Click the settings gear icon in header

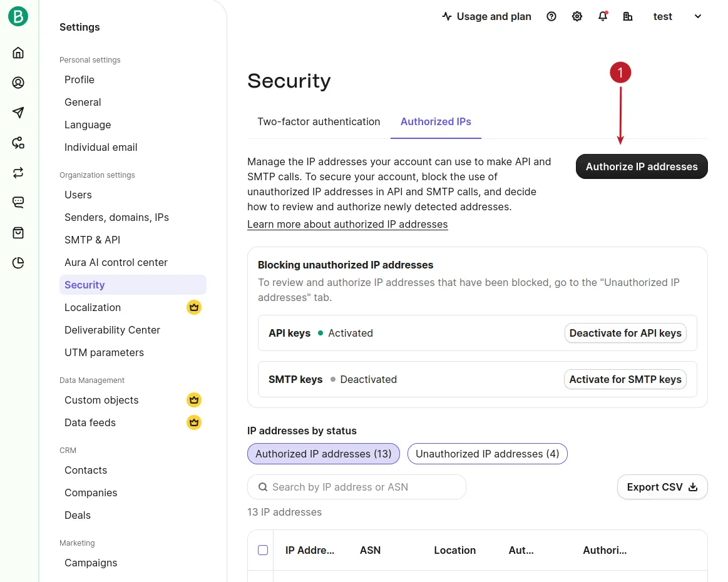point(577,16)
